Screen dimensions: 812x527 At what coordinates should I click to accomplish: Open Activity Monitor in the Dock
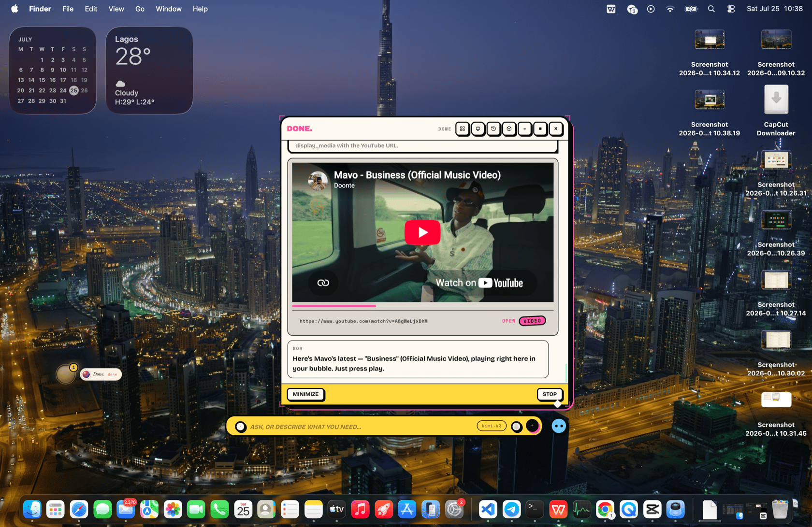coord(582,509)
